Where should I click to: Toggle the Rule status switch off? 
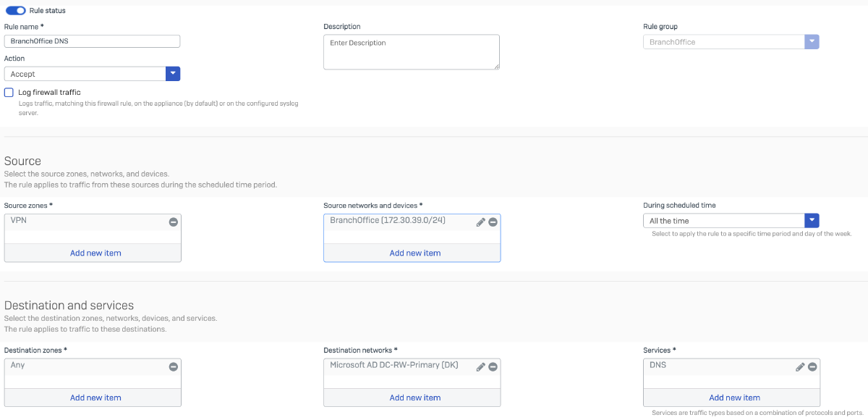15,10
